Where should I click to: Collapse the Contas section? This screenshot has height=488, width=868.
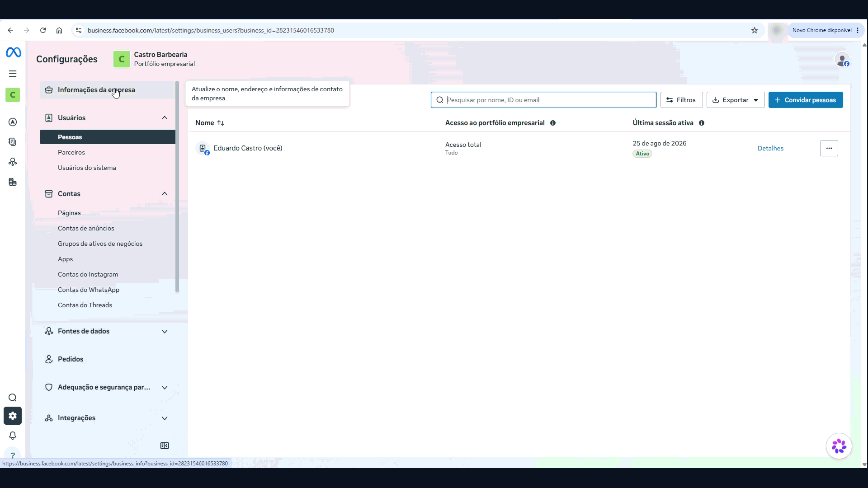pos(165,194)
